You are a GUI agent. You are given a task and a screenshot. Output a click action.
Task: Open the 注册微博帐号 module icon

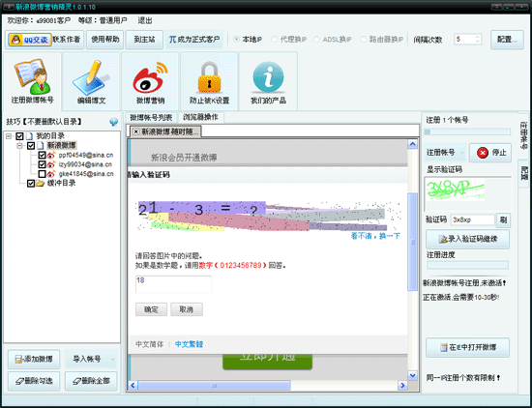[32, 76]
